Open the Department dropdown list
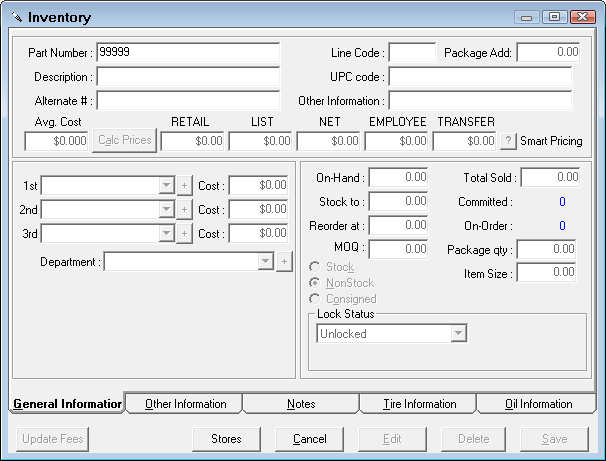The image size is (606, 461). [x=265, y=261]
